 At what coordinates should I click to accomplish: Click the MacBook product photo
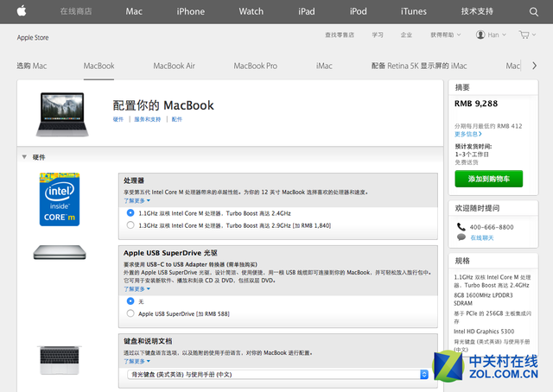62,115
